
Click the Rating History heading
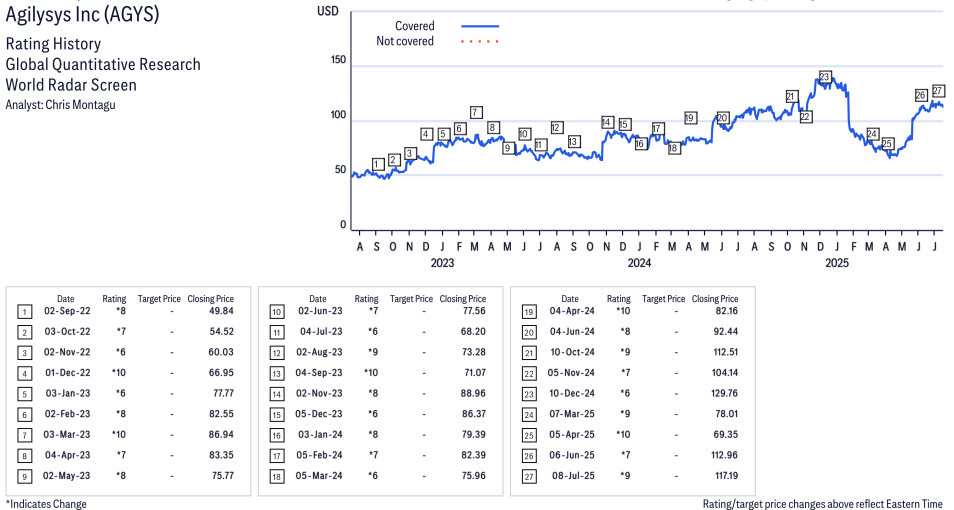[x=53, y=44]
